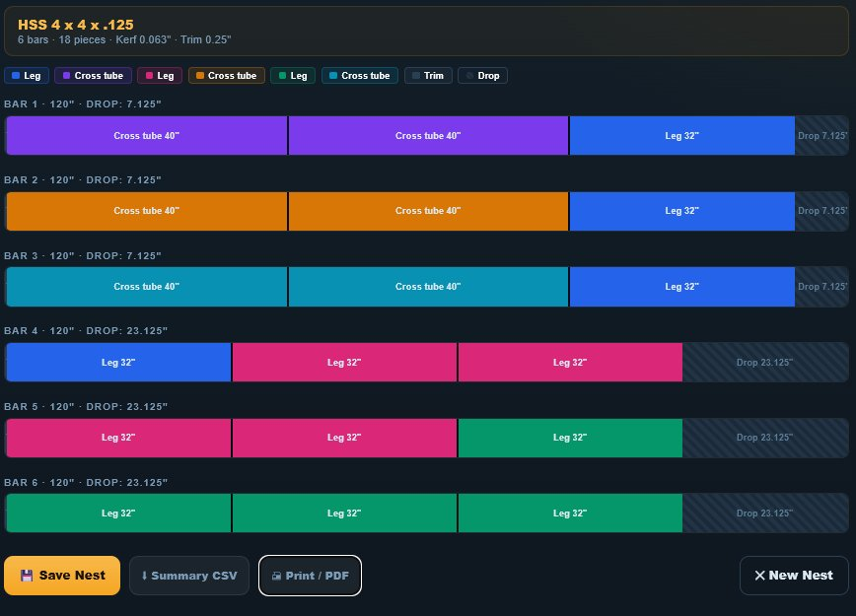The width and height of the screenshot is (856, 616).
Task: Click the Drop 23.125" region of Bar 6
Action: (x=764, y=513)
